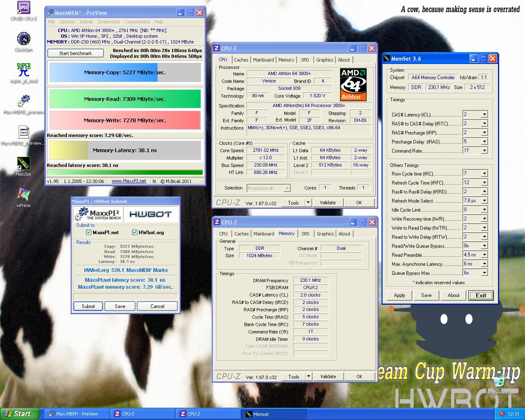Image resolution: width=525 pixels, height=420 pixels.
Task: Click Submit in the HWbot Submit dialog
Action: click(x=88, y=306)
